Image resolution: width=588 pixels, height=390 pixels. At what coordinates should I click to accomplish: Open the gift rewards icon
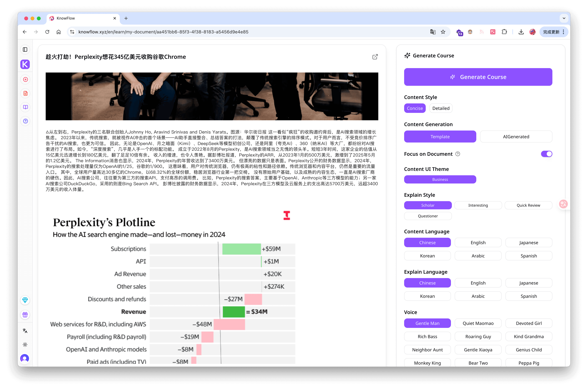point(25,315)
